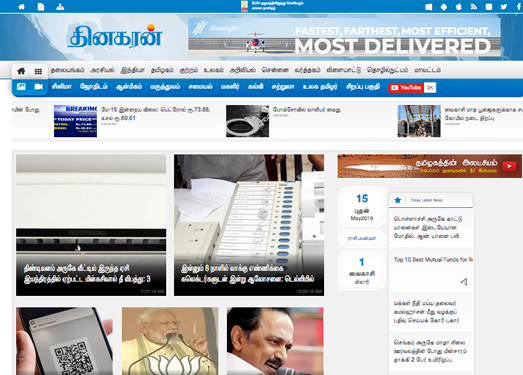Open the சுற்றுலா section in blue menu
Image resolution: width=523 pixels, height=375 pixels.
[283, 86]
